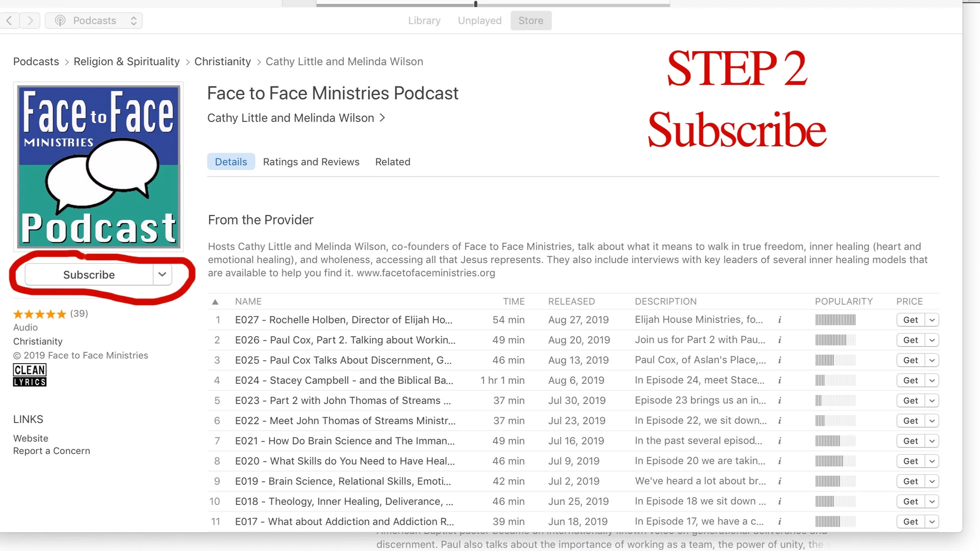Click the Subscribe button
This screenshot has height=551, width=980.
[x=89, y=275]
